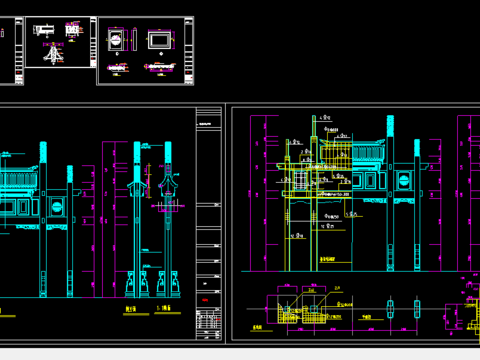This screenshot has width=480, height=360.
Task: Select the small sheet with circular window details
Action: click(145, 51)
